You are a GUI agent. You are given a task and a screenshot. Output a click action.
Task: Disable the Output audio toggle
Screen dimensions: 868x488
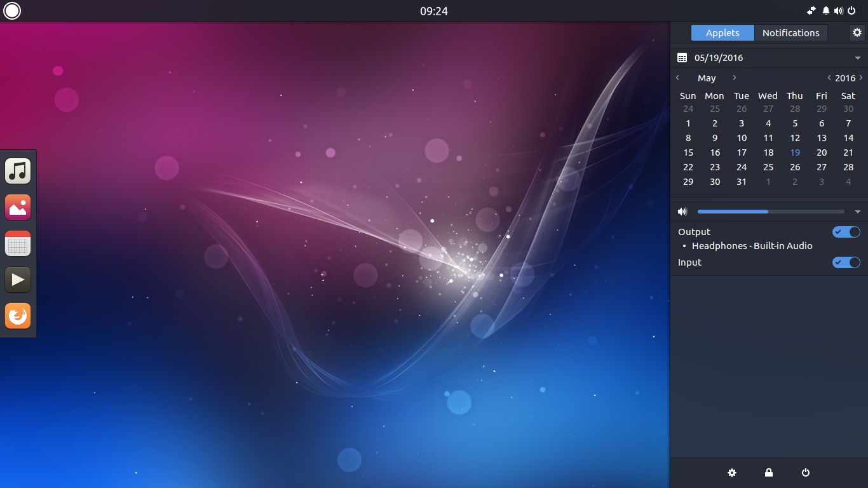pyautogui.click(x=846, y=231)
